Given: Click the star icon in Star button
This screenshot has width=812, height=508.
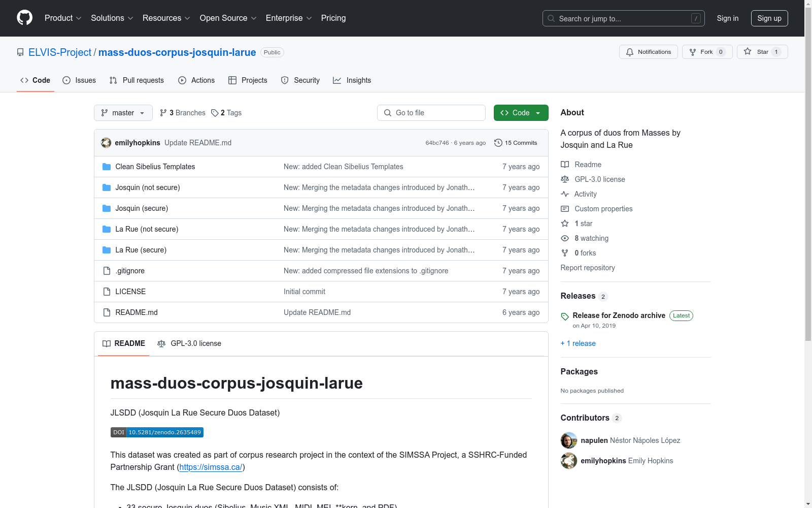Looking at the screenshot, I should [748, 51].
